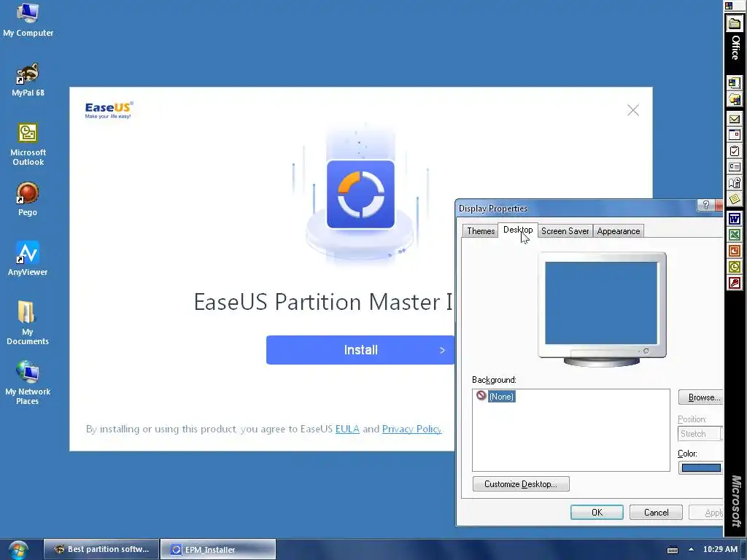The height and width of the screenshot is (560, 747).
Task: Select the My Network Places icon
Action: tap(28, 383)
